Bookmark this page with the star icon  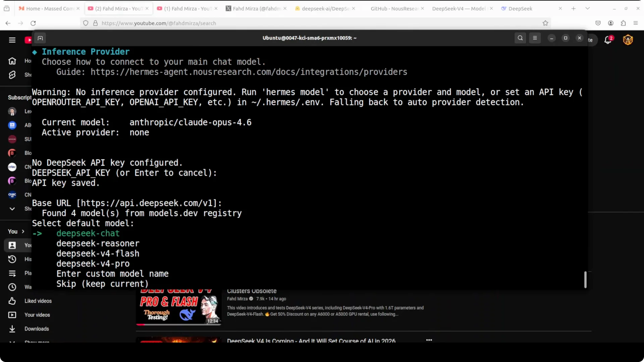pyautogui.click(x=545, y=23)
